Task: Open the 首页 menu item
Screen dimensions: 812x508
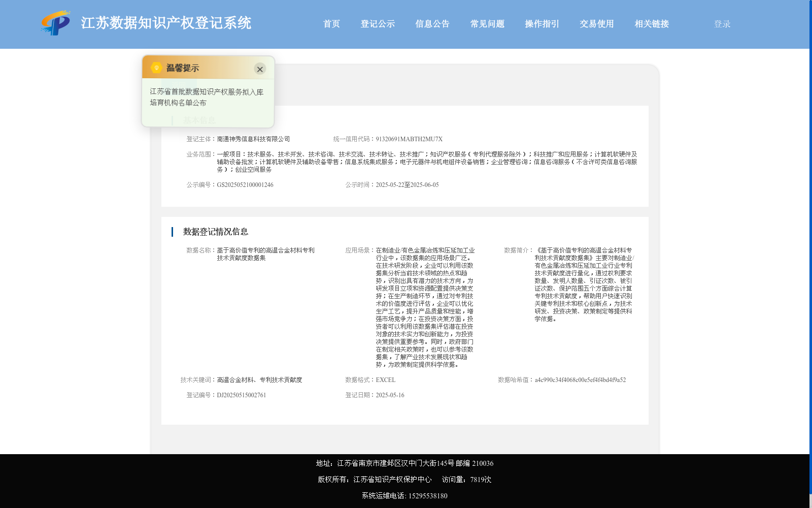Action: [331, 24]
